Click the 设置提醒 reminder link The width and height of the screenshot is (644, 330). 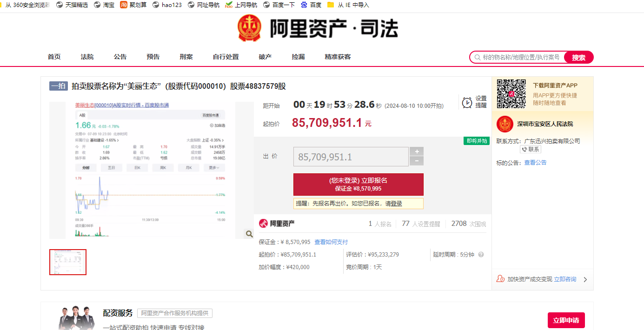pyautogui.click(x=481, y=102)
